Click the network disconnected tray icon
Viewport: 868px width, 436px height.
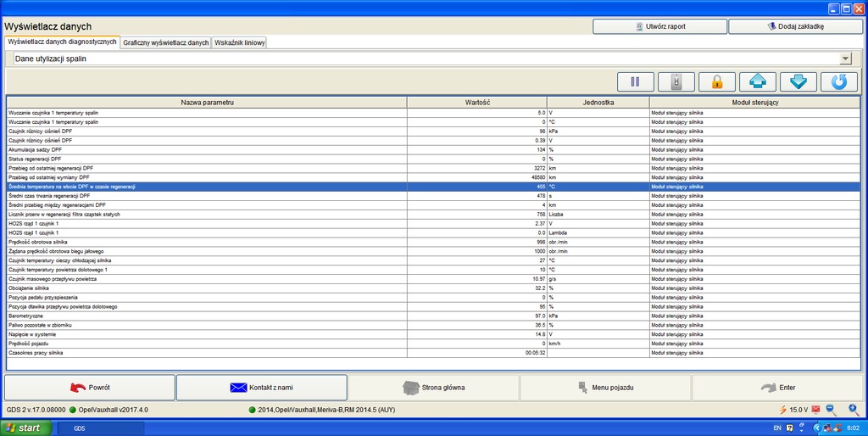coord(827,428)
